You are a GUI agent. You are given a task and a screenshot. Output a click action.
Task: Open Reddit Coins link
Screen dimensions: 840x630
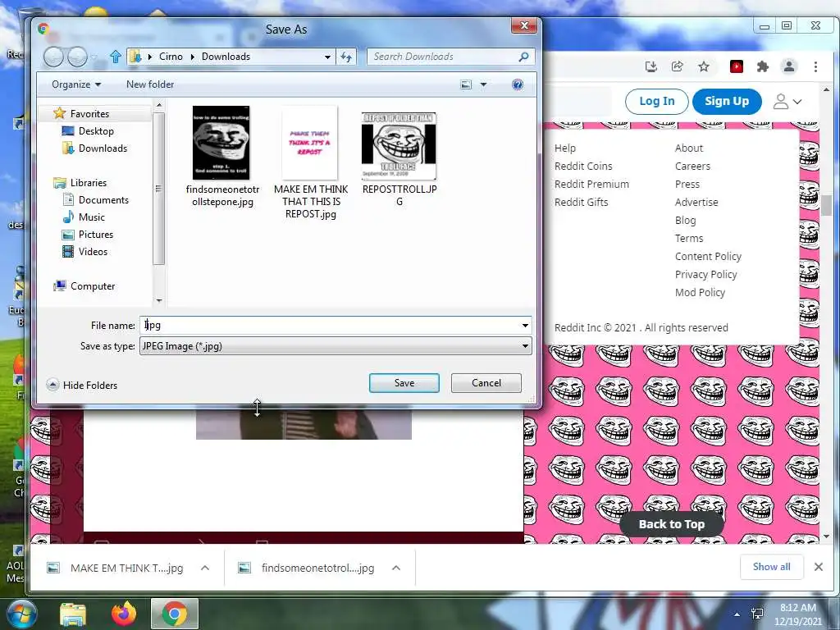(583, 166)
